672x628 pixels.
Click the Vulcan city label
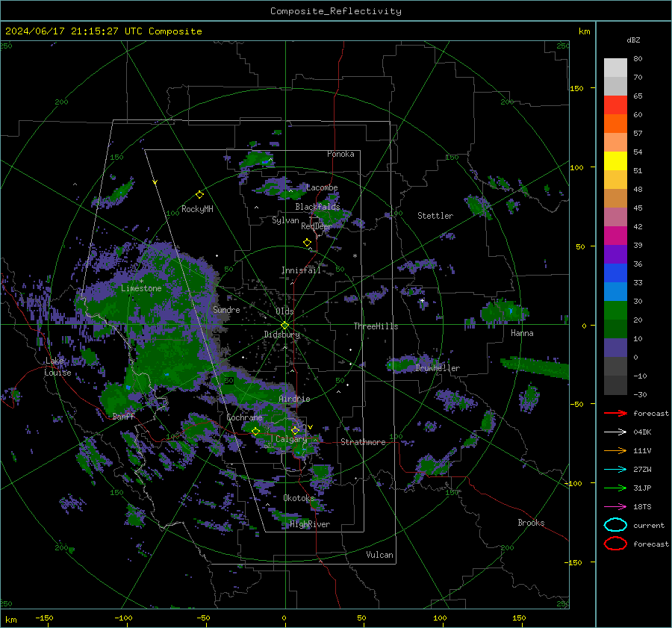379,555
